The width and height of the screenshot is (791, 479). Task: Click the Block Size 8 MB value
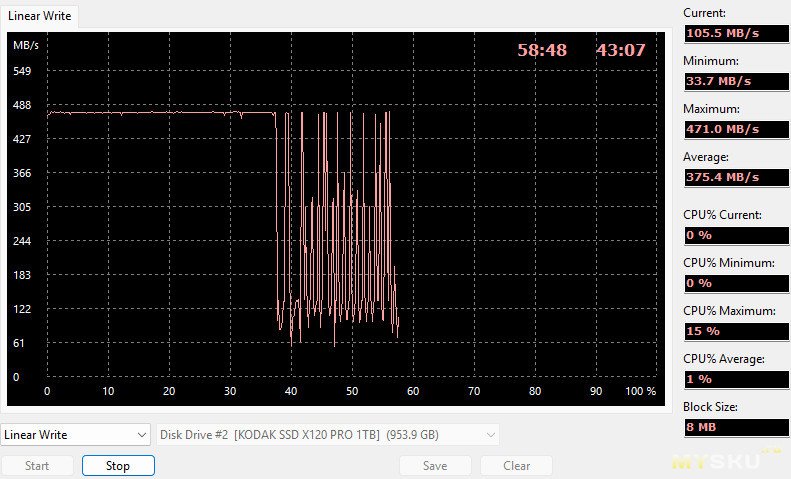point(737,427)
